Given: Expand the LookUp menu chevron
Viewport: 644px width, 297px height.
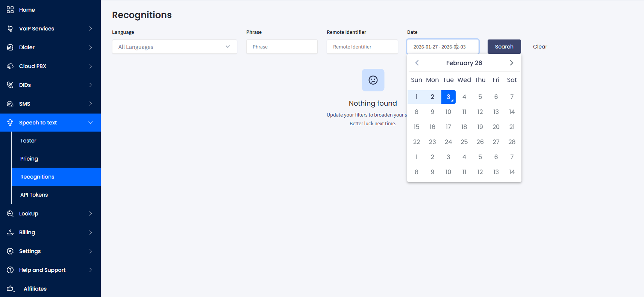Looking at the screenshot, I should 91,214.
